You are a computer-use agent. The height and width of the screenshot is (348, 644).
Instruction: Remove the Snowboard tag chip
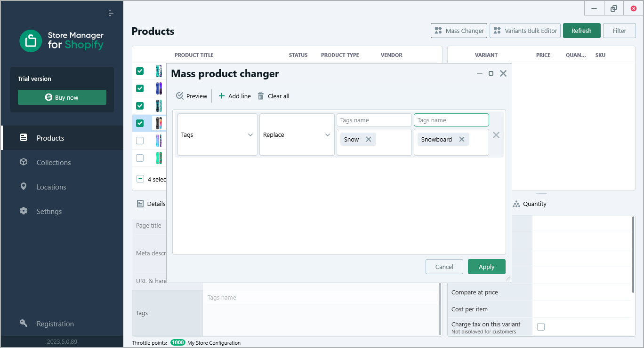(462, 139)
